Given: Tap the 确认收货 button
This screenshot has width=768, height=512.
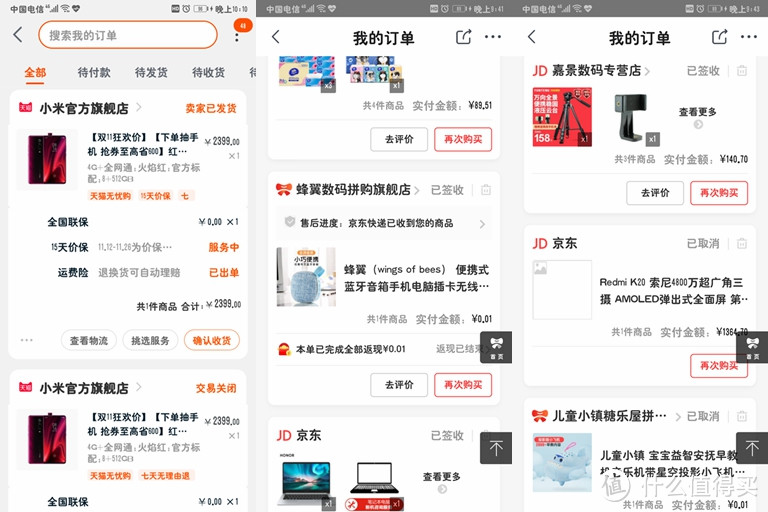Looking at the screenshot, I should 212,340.
